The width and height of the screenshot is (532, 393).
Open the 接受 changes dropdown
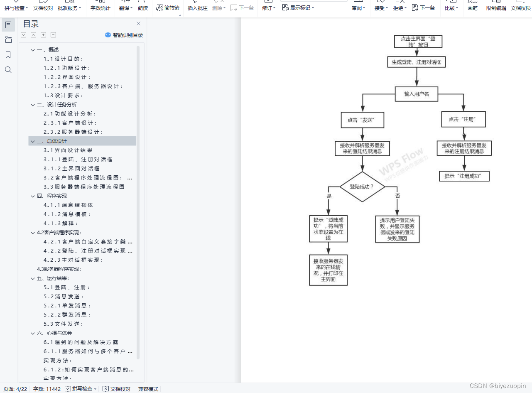380,7
